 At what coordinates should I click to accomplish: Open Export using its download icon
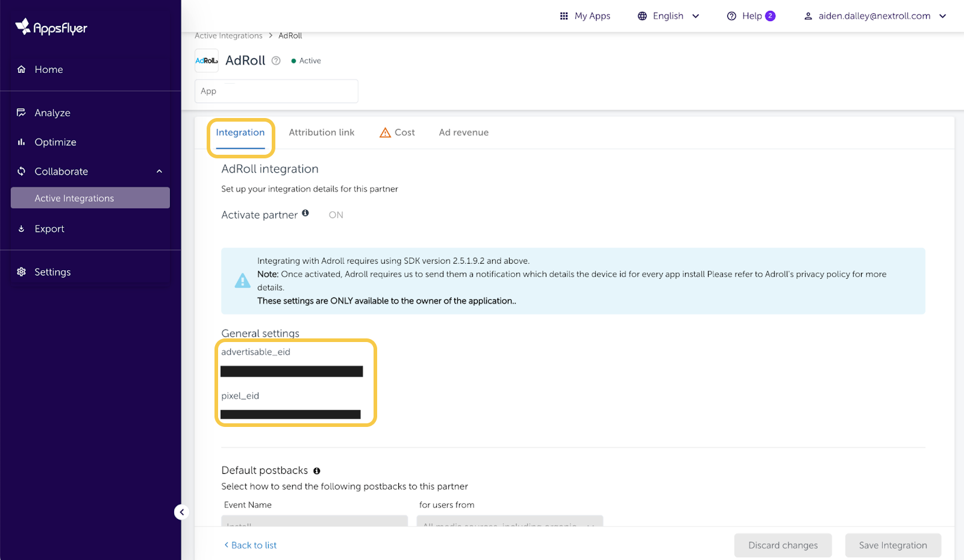click(22, 229)
